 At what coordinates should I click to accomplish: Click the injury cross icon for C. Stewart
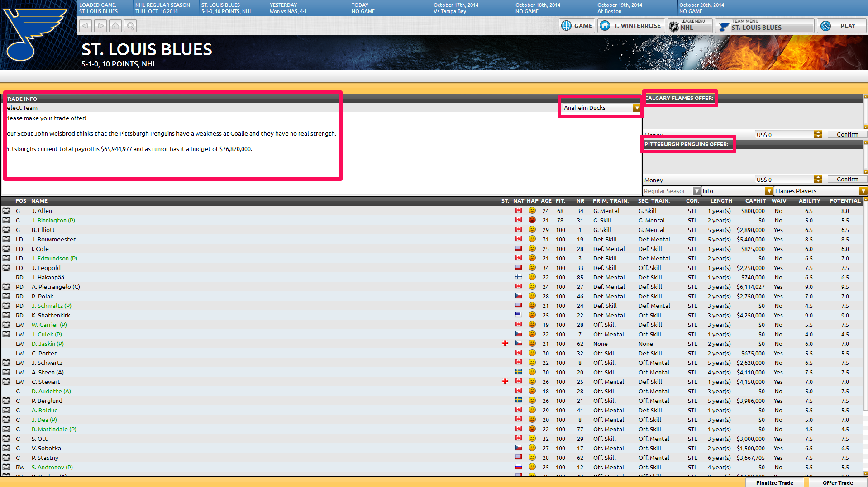505,382
